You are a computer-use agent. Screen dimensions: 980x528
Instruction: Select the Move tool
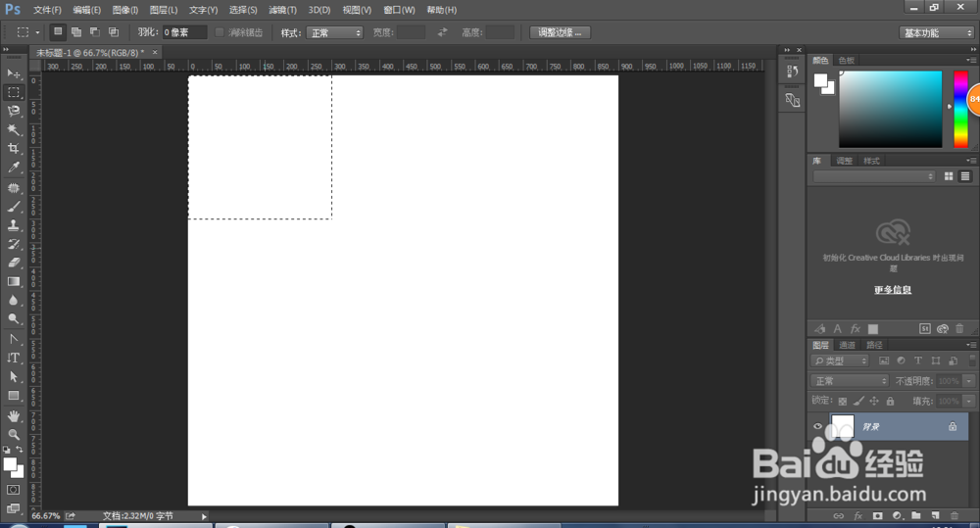(14, 73)
